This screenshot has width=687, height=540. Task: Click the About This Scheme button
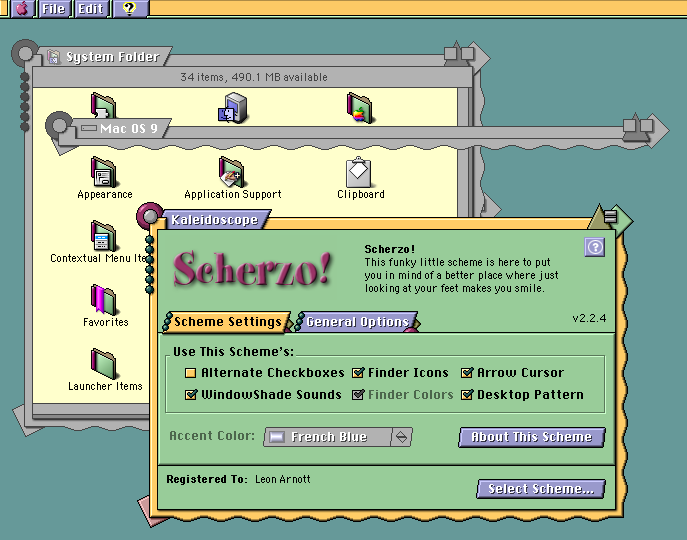click(532, 437)
